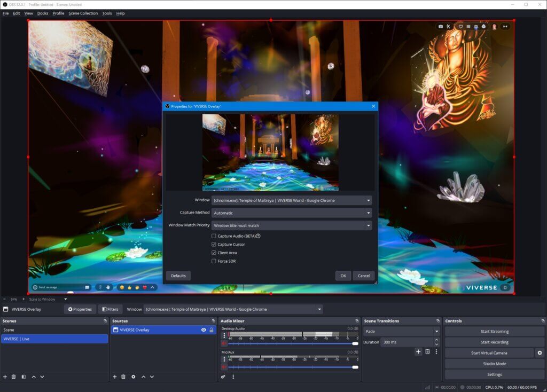Add a scene transition with plus icon
547x392 pixels.
[418, 351]
